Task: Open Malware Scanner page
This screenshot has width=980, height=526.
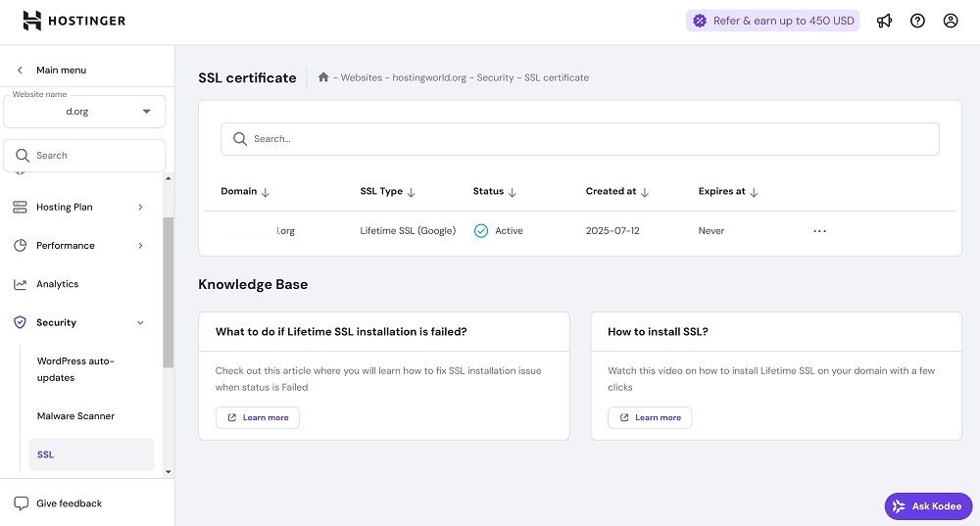Action: click(x=75, y=416)
